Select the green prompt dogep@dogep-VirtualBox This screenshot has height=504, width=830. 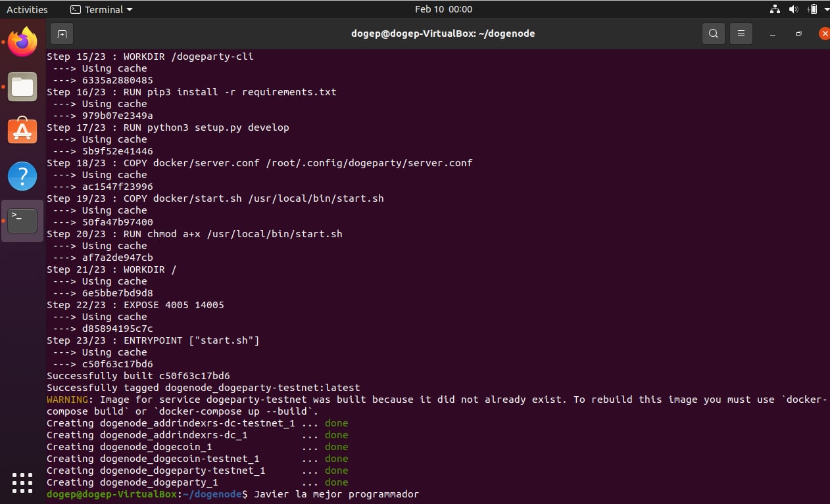(112, 494)
